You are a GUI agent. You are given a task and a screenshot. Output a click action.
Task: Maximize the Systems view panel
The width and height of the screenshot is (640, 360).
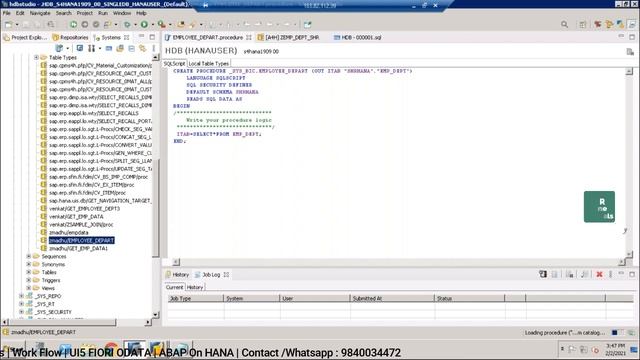pos(152,37)
